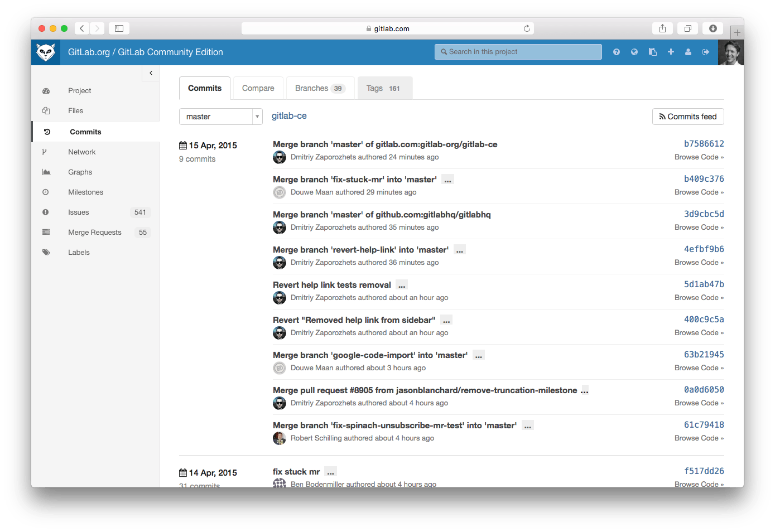Click Browse Code for commit 61c79418
This screenshot has width=775, height=532.
699,438
